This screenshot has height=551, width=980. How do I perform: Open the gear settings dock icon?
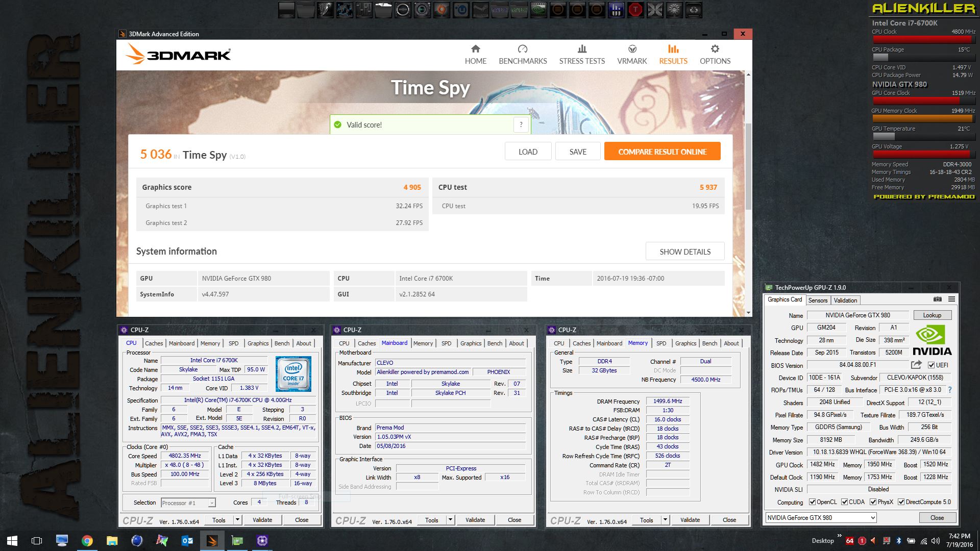tap(674, 10)
